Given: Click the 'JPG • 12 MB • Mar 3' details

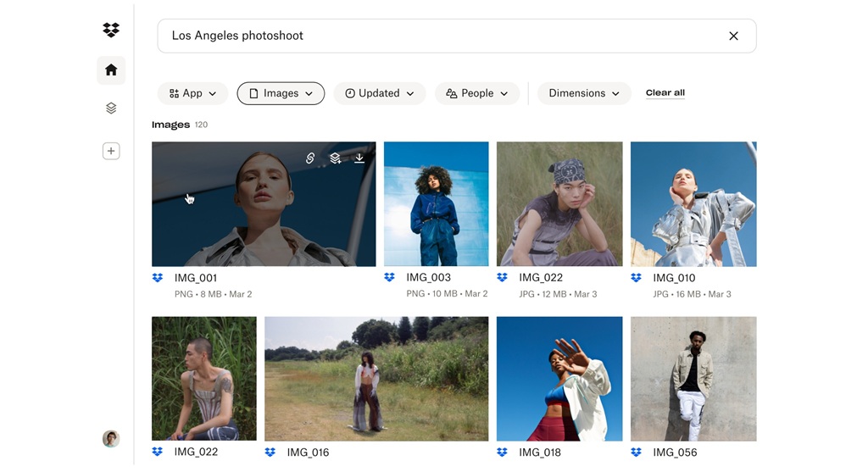Looking at the screenshot, I should click(558, 294).
